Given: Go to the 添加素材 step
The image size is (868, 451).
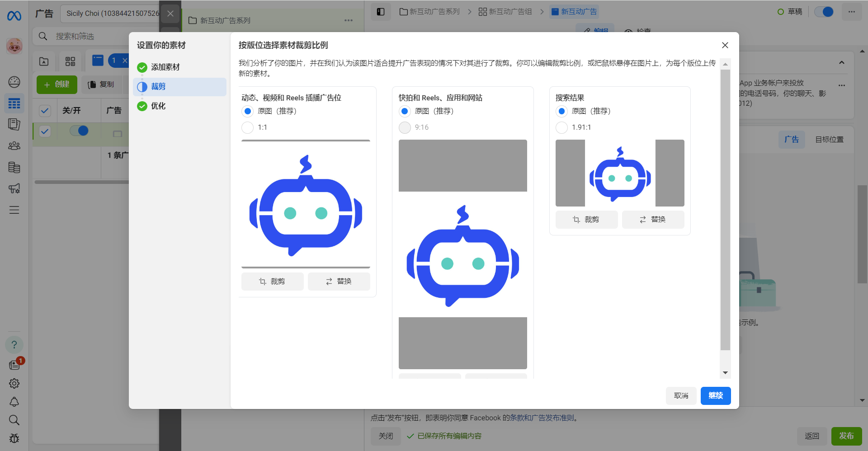Looking at the screenshot, I should point(165,67).
